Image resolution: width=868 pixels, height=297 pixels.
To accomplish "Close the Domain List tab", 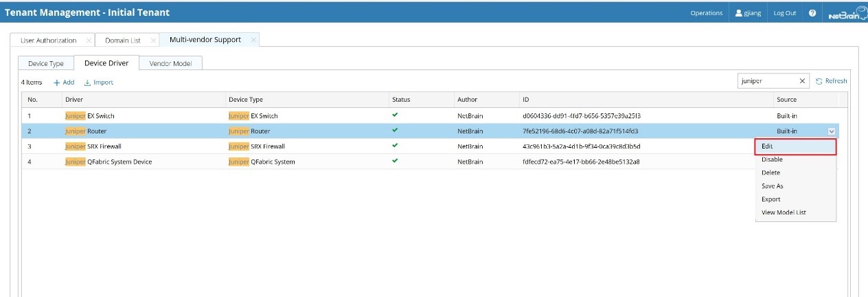I will [152, 41].
